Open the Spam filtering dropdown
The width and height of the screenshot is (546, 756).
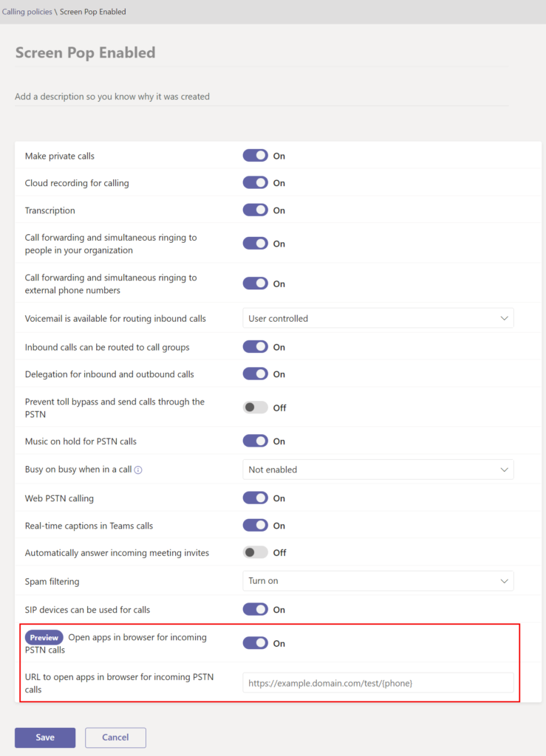point(378,581)
